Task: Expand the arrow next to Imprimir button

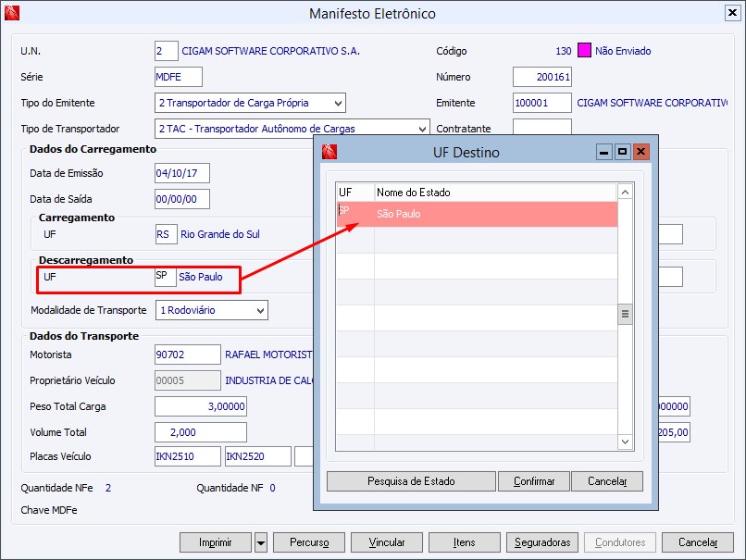Action: tap(261, 542)
